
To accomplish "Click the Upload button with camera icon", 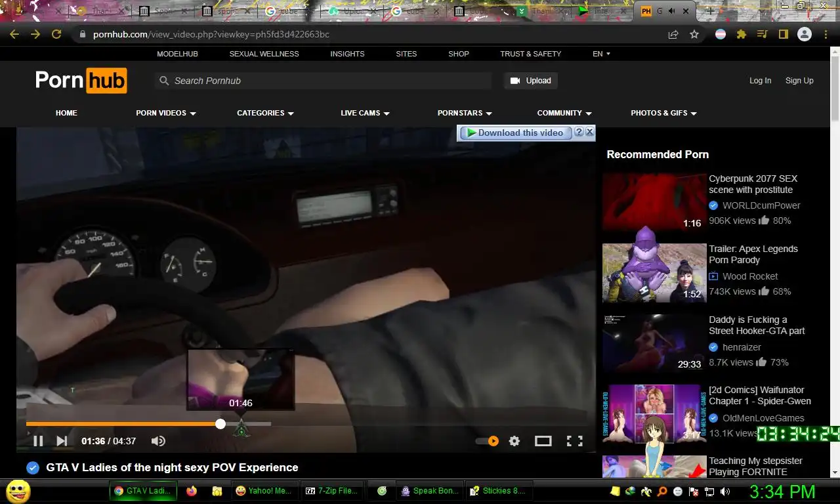I will (x=530, y=81).
